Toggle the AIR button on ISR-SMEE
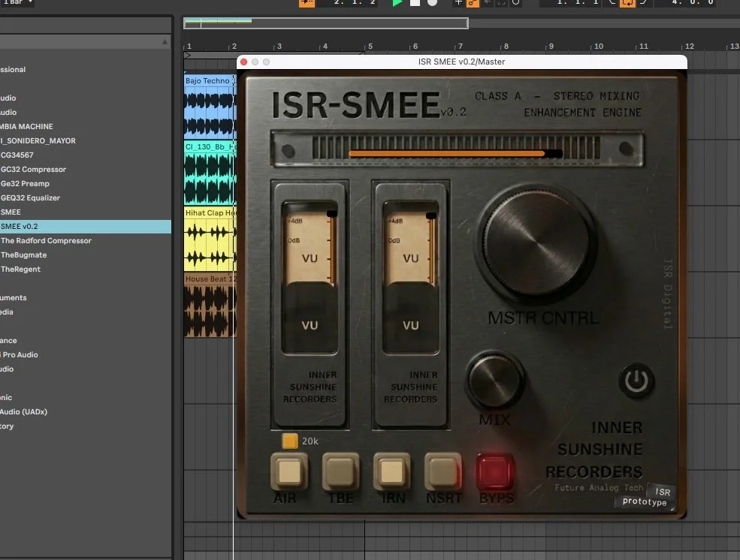Image resolution: width=740 pixels, height=560 pixels. (289, 471)
